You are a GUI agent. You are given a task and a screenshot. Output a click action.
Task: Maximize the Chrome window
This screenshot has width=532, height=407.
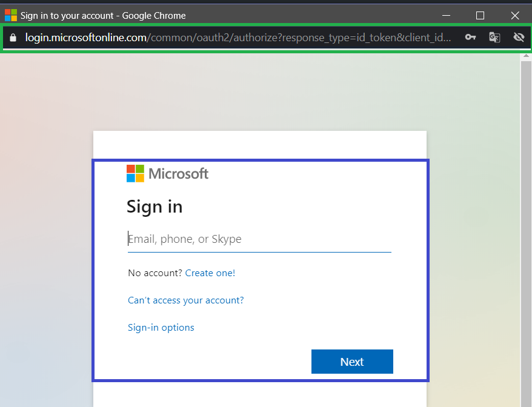(480, 15)
